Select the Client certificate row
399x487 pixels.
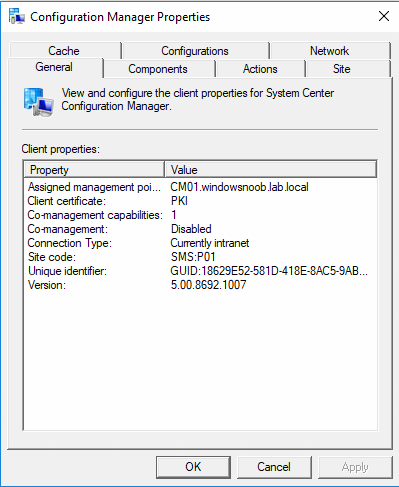pyautogui.click(x=200, y=201)
